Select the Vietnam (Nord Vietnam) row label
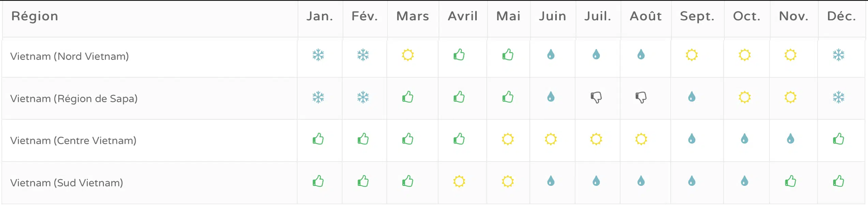Image resolution: width=868 pixels, height=207 pixels. (x=70, y=56)
